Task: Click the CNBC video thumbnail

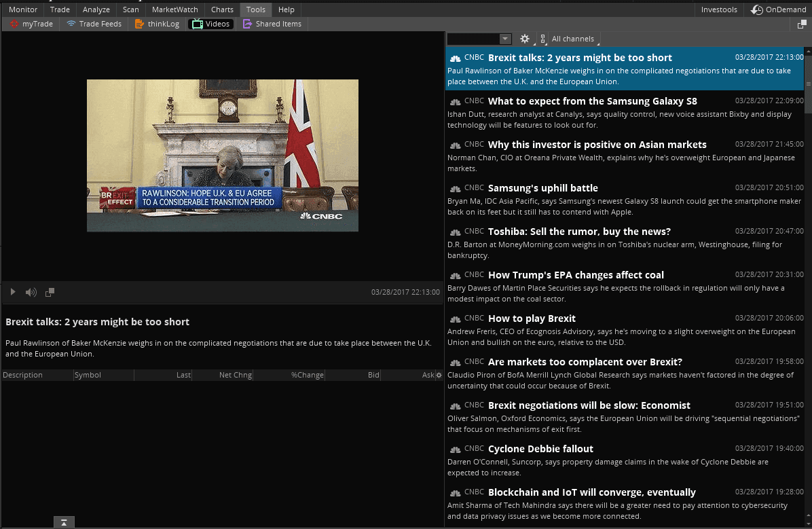Action: 223,156
